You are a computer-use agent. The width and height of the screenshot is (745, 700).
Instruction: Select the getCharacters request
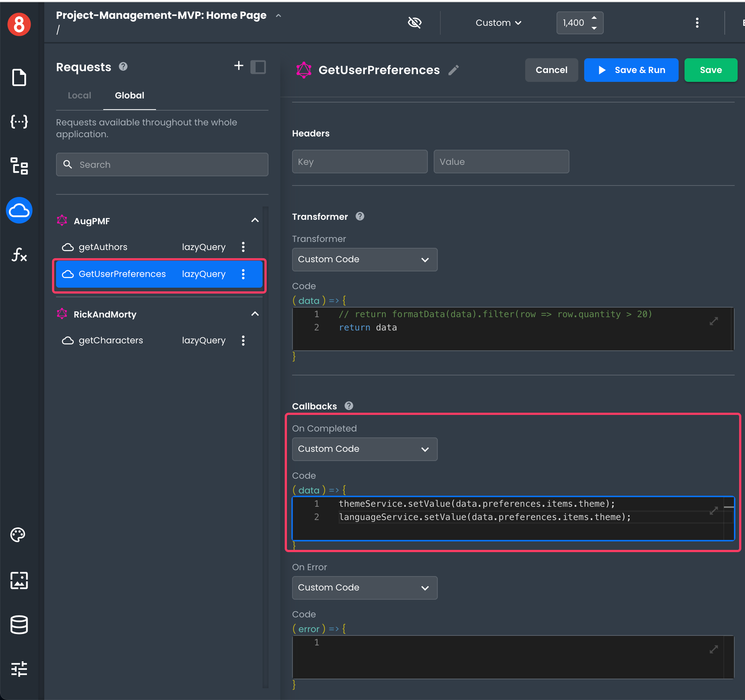tap(111, 340)
